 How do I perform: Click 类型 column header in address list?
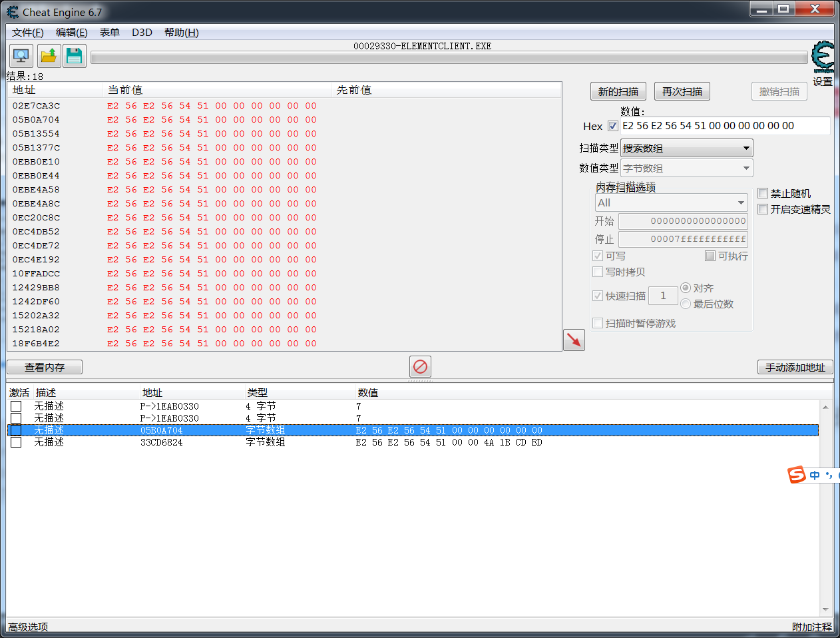257,393
